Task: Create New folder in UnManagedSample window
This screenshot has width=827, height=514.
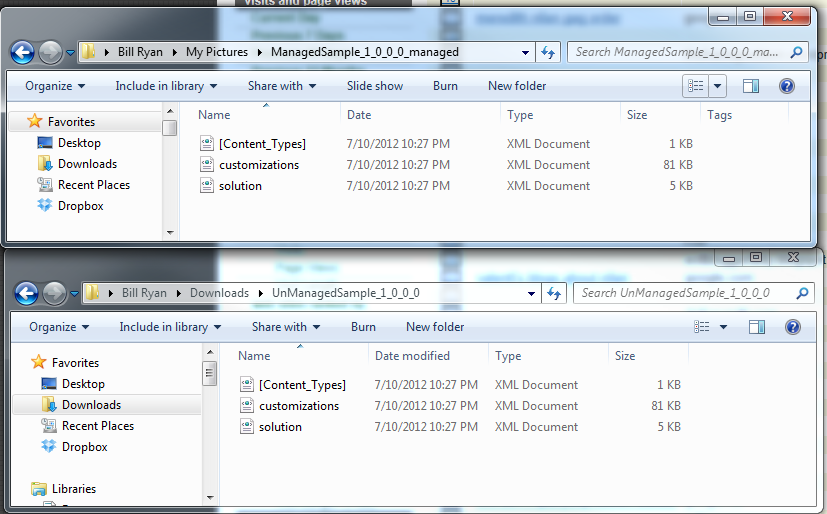Action: (x=435, y=327)
